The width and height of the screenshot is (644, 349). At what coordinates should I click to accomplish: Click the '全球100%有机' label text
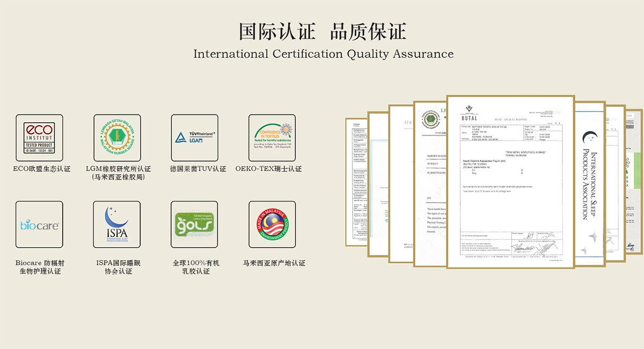[x=196, y=263]
